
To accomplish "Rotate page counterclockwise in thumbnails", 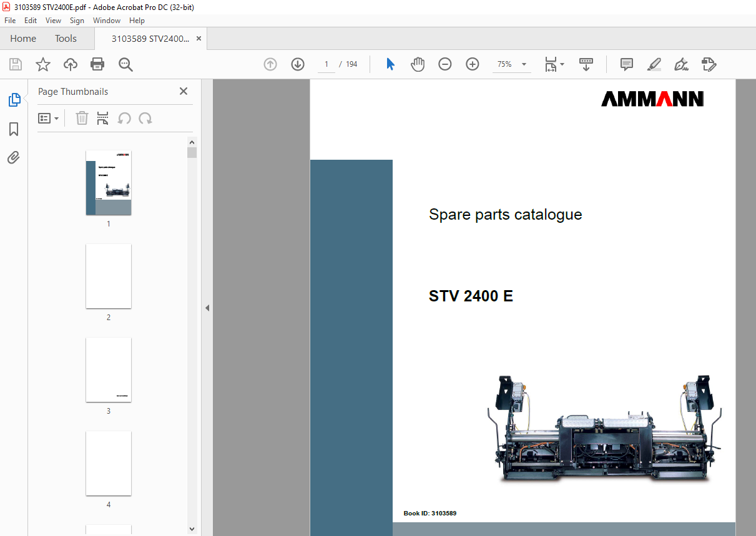I will point(124,118).
